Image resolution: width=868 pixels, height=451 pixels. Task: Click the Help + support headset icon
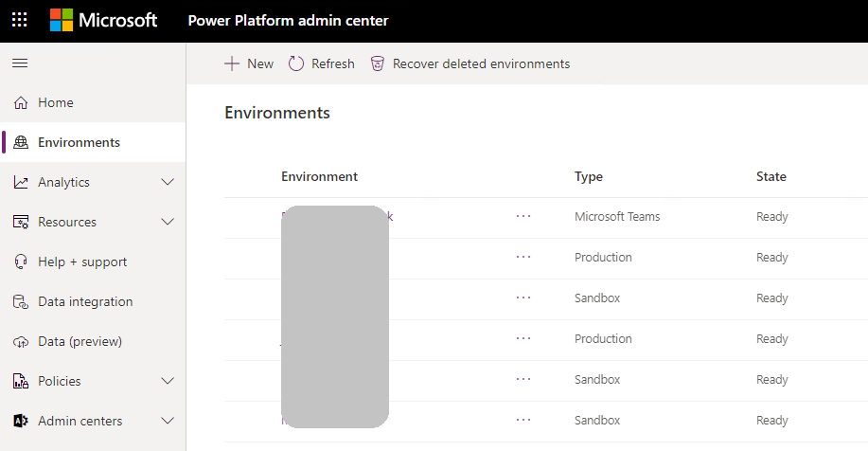pyautogui.click(x=21, y=262)
